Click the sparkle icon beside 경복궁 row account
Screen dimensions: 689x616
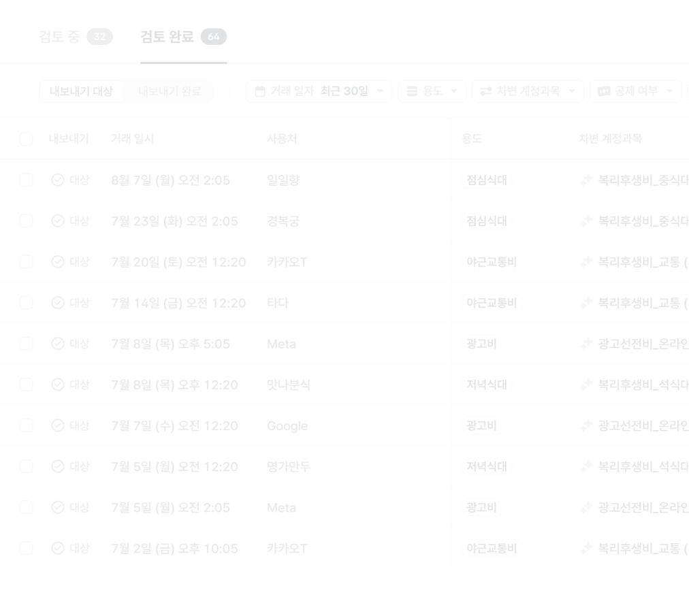pyautogui.click(x=585, y=221)
